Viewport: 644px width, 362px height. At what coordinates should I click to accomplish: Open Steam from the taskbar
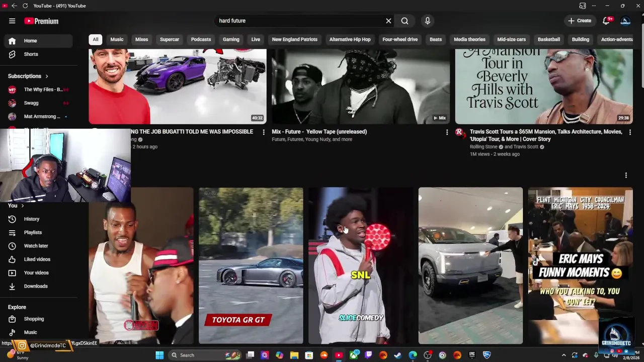398,355
